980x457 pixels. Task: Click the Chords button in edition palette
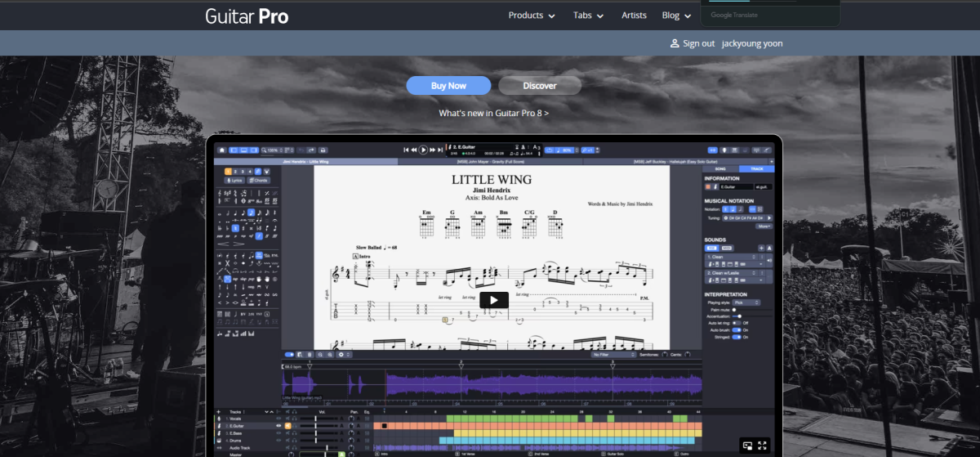coord(258,180)
